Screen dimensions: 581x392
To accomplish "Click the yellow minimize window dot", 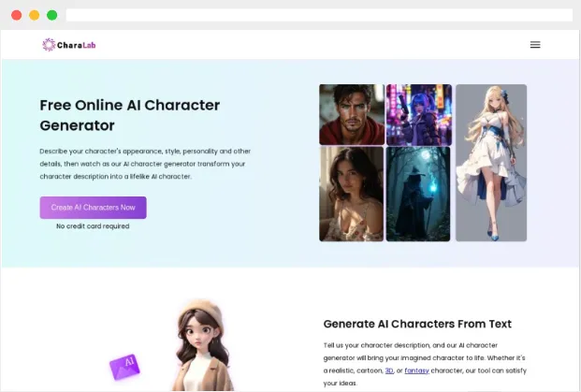I will 34,15.
